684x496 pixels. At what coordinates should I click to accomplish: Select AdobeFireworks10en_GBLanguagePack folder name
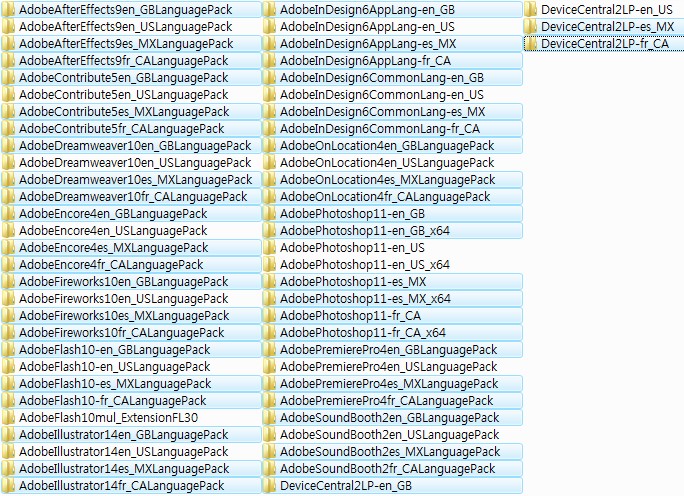click(123, 282)
